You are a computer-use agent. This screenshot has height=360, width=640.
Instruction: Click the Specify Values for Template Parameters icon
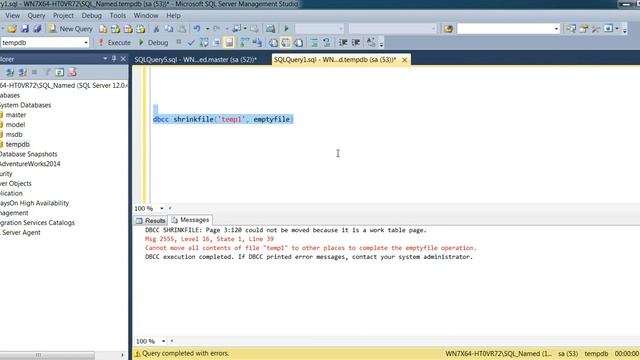371,42
